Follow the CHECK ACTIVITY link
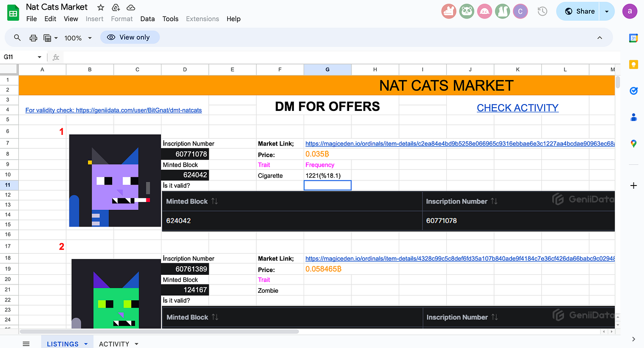Viewport: 644px width, 348px height. click(517, 108)
